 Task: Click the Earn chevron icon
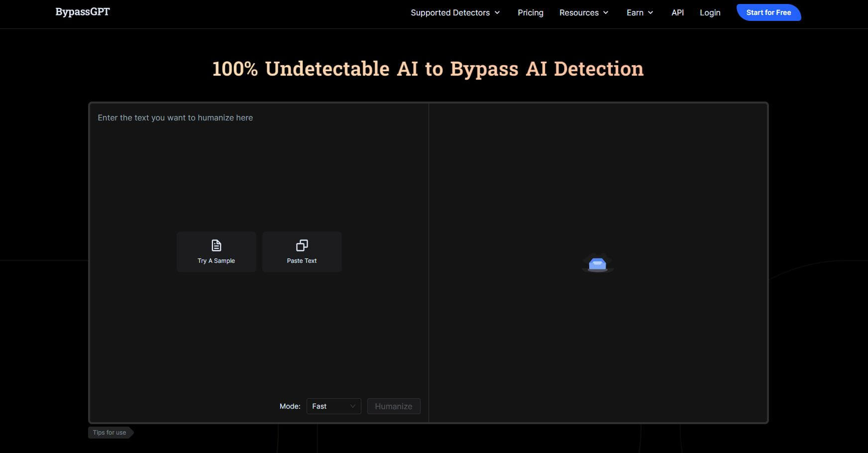pyautogui.click(x=651, y=12)
